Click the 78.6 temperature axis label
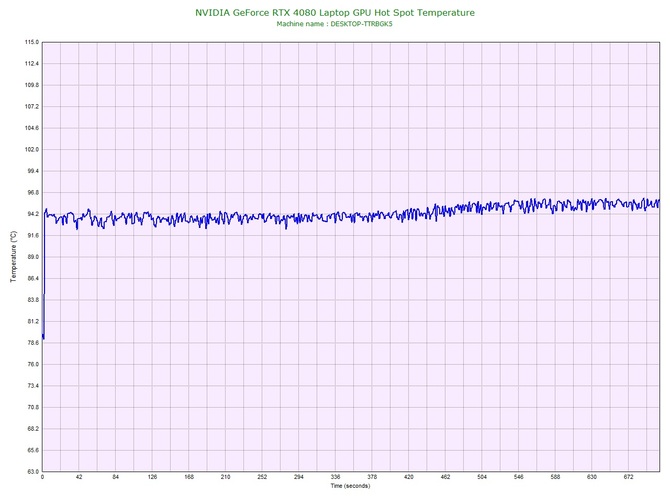 tap(33, 343)
